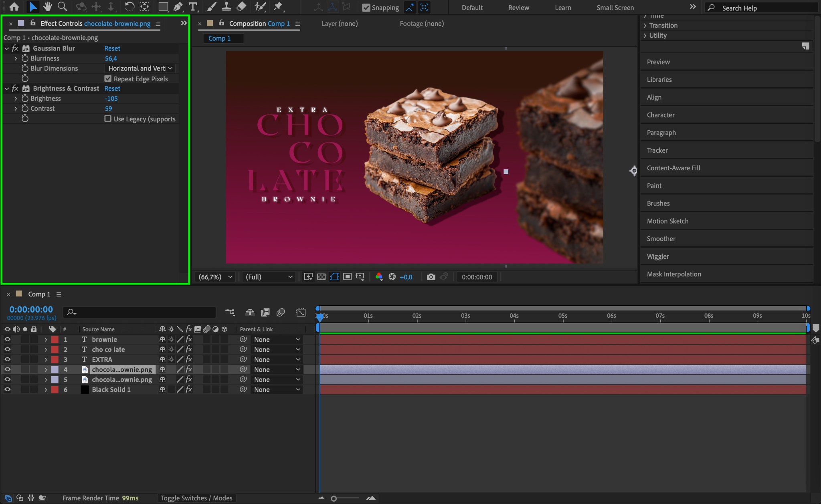Viewport: 821px width, 504px height.
Task: Open the magnification ratio dropdown
Action: pos(215,277)
